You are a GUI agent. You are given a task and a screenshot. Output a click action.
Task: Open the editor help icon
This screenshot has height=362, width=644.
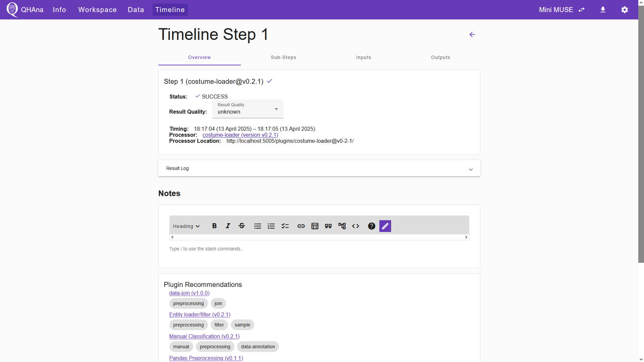coord(372,226)
